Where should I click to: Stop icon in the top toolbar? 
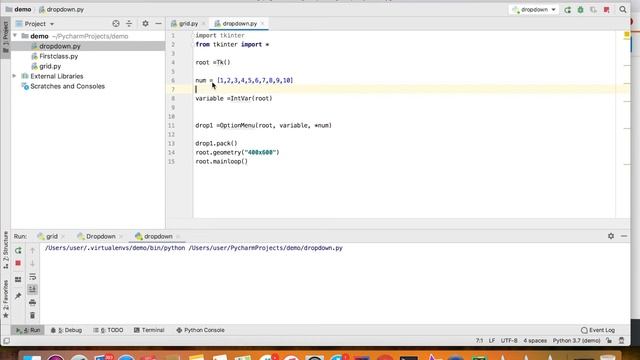coord(607,9)
